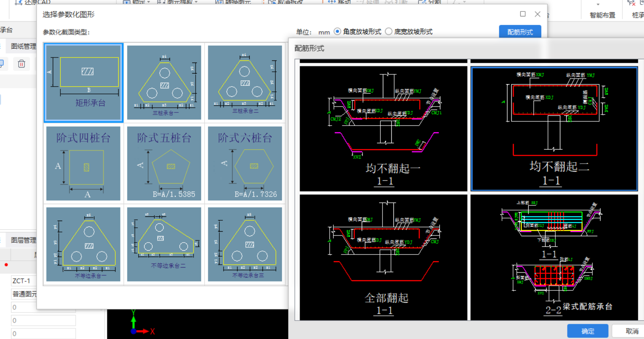Open the 配筋形式 button
Viewport: 644px width, 339px height.
tap(520, 32)
